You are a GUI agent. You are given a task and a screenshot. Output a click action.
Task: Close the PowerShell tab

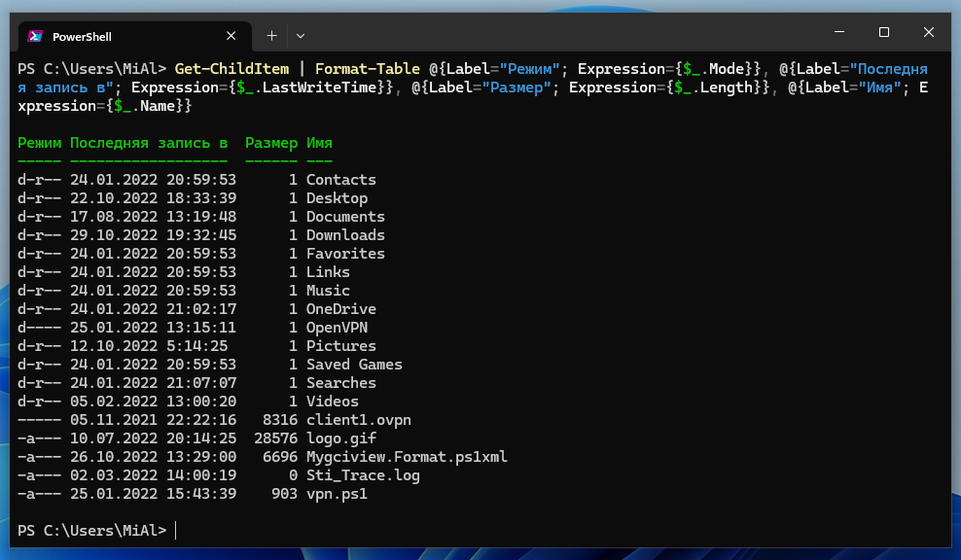tap(231, 36)
